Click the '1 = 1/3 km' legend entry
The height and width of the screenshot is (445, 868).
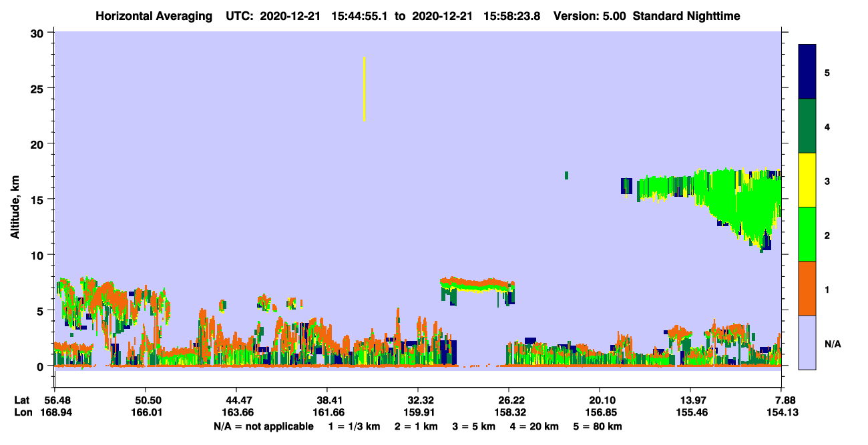coord(353,426)
